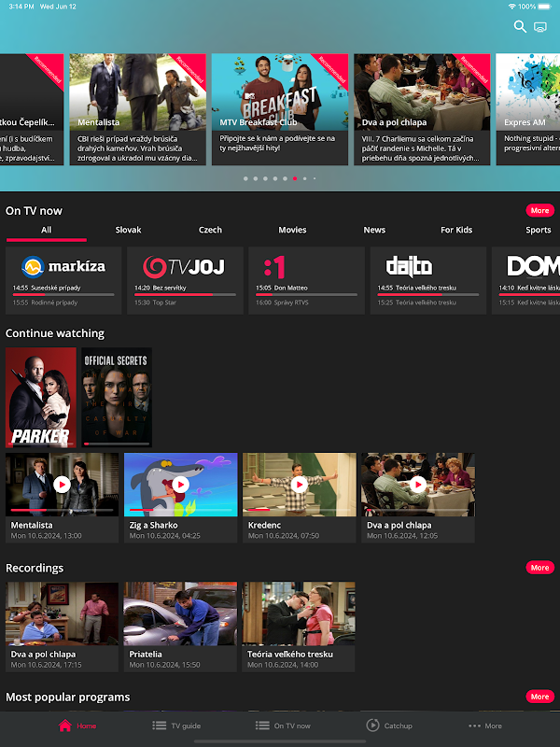Switch to the Czech tab
Viewport: 560px width, 747px height.
point(210,230)
